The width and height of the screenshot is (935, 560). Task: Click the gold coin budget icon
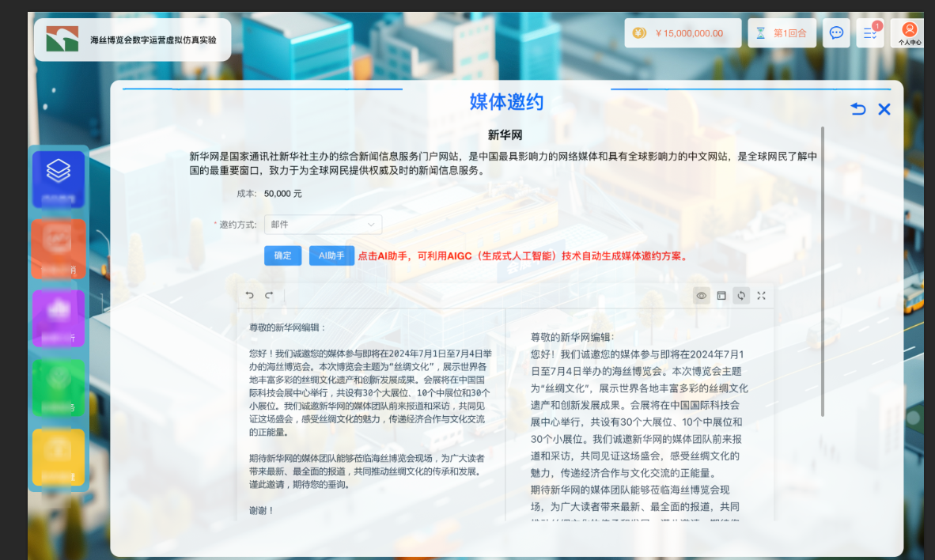(639, 33)
